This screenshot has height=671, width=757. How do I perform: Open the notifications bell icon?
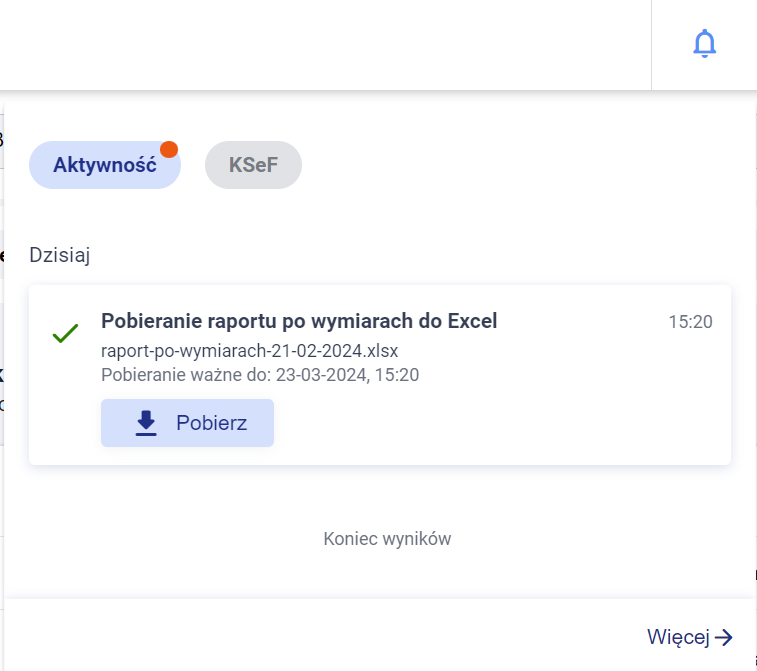coord(704,44)
